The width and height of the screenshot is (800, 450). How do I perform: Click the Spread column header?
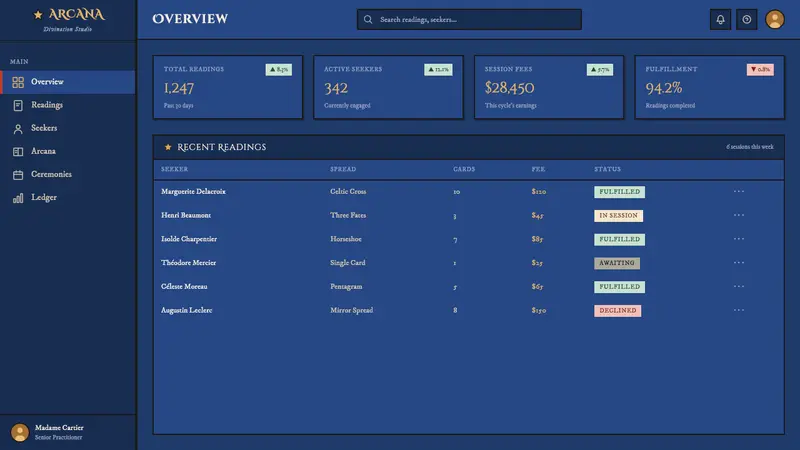tap(343, 169)
